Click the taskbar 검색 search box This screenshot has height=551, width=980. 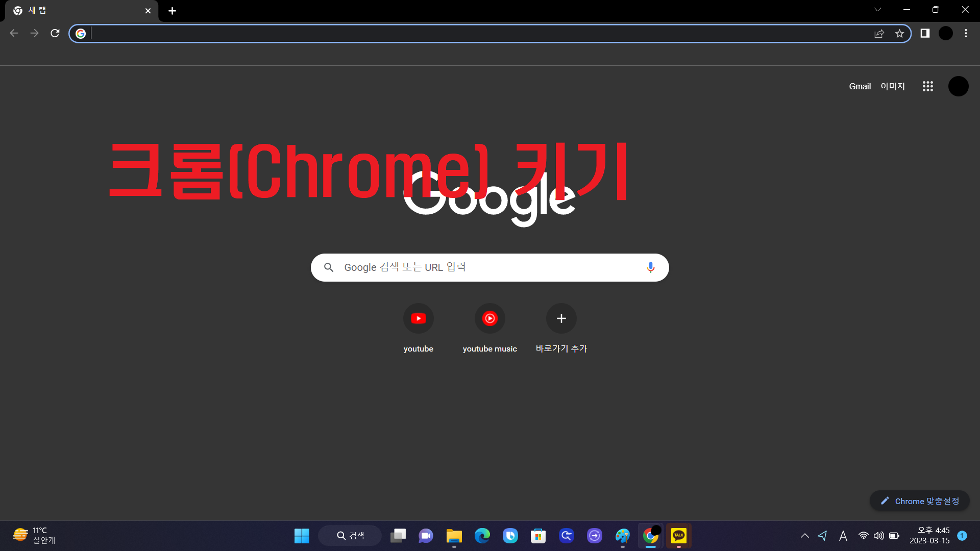pos(350,536)
